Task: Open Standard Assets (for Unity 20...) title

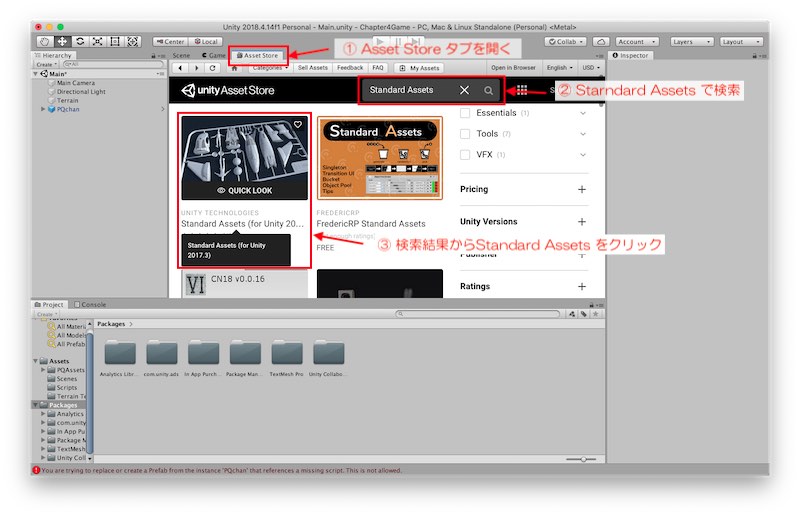Action: coord(242,224)
